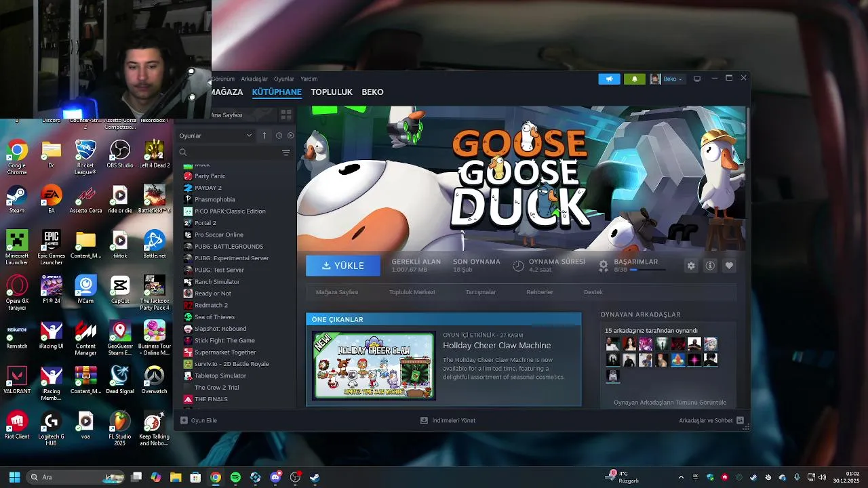Open the Rehberler link
Image resolution: width=868 pixels, height=488 pixels.
pyautogui.click(x=540, y=292)
